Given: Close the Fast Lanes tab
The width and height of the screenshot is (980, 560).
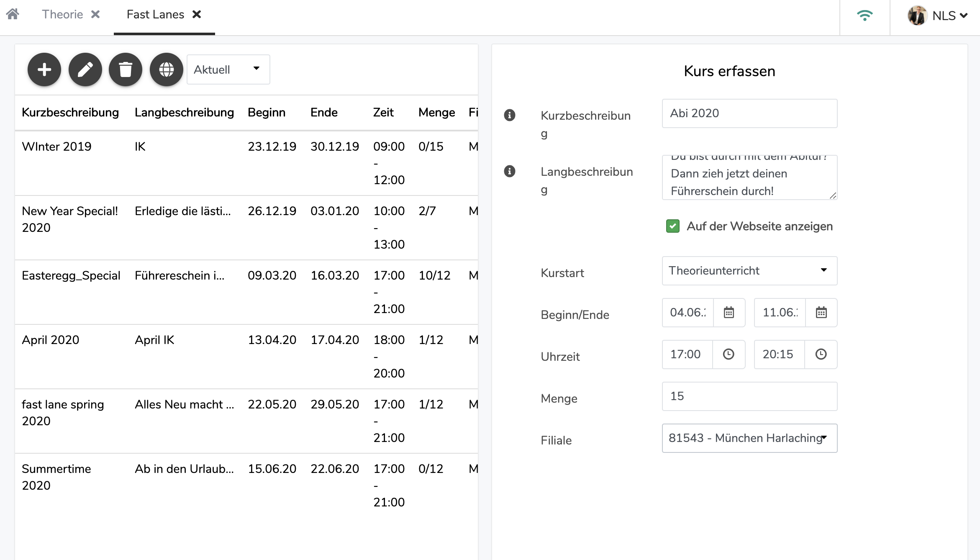Looking at the screenshot, I should pyautogui.click(x=197, y=15).
